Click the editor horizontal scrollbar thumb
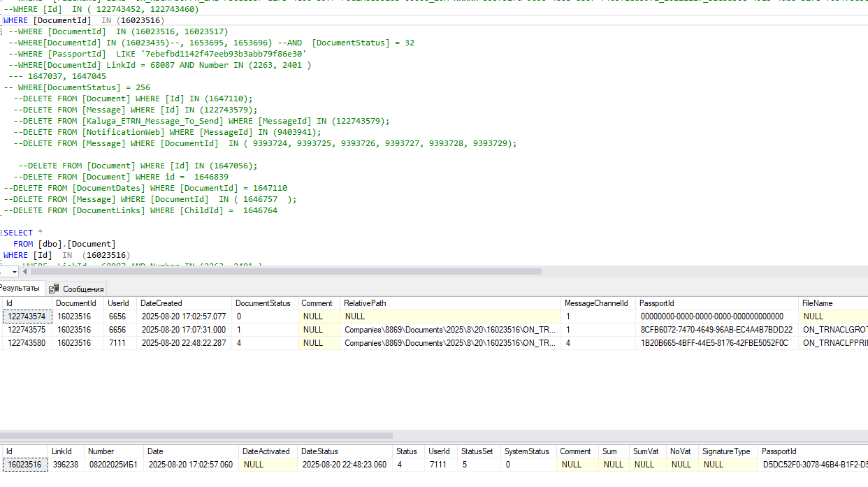 pos(287,272)
